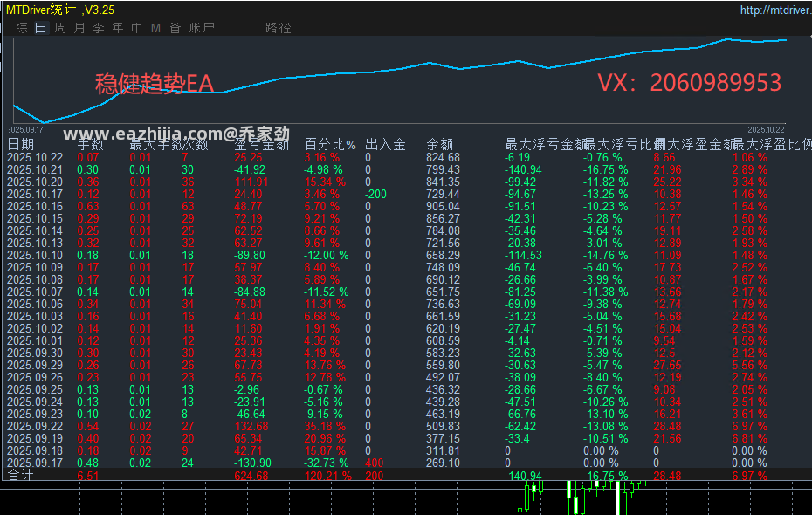Click the 百分比% column header
The height and width of the screenshot is (515, 812).
(x=330, y=144)
